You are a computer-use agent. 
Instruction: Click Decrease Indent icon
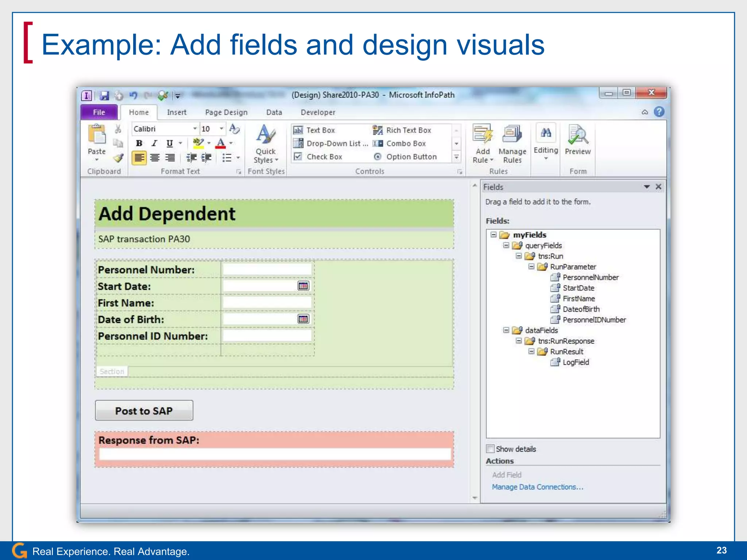pyautogui.click(x=191, y=158)
